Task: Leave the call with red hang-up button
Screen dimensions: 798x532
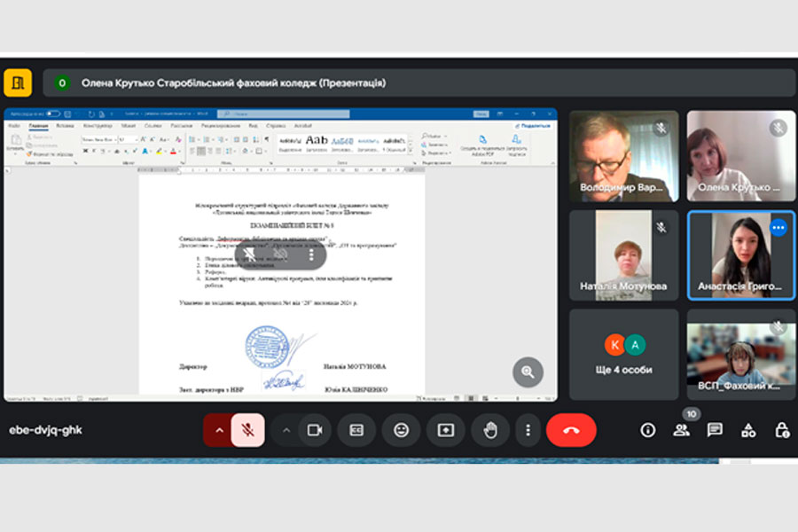Action: 571,430
